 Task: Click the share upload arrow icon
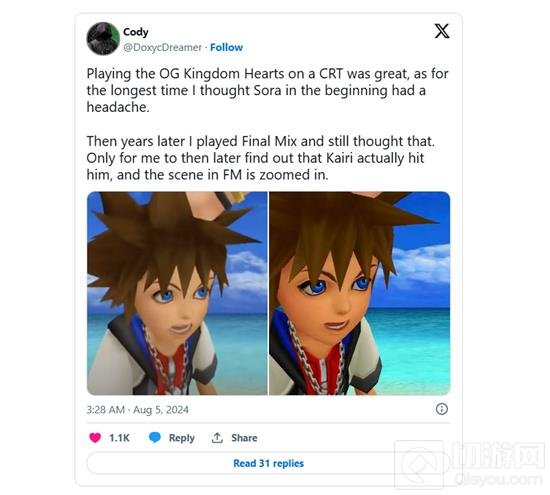coord(217,437)
